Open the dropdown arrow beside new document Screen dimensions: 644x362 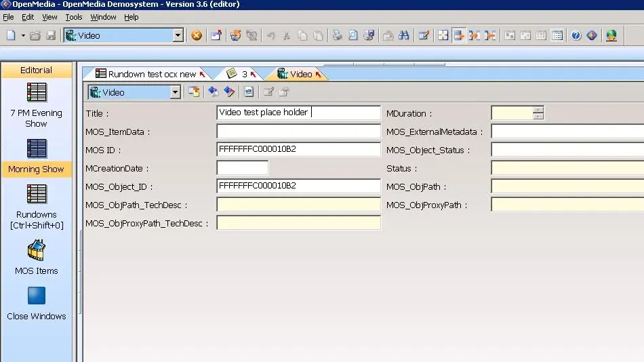click(23, 35)
